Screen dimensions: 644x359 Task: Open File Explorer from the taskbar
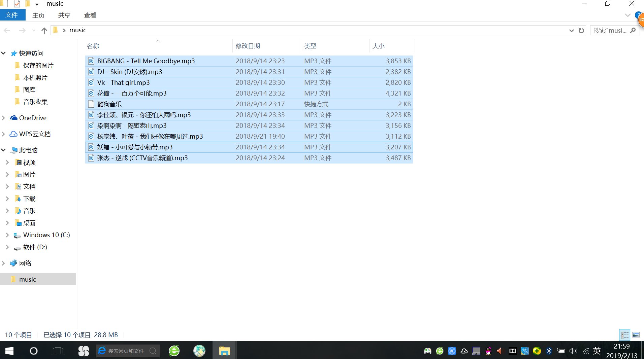pos(224,351)
